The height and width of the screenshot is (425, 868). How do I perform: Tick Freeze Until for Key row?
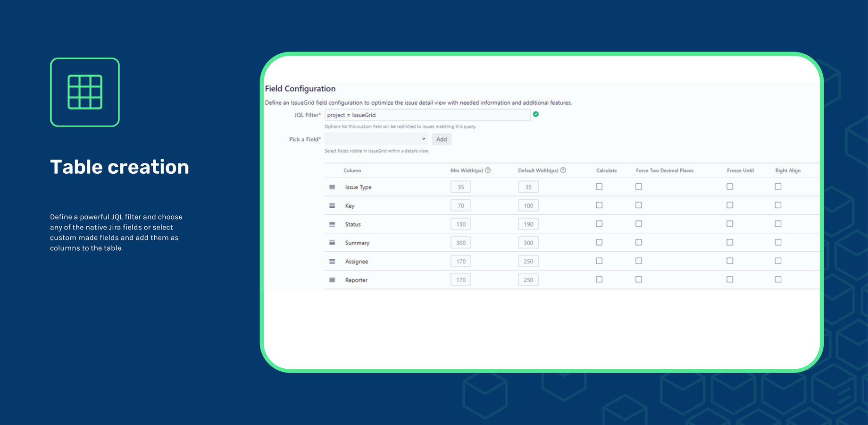pyautogui.click(x=730, y=205)
